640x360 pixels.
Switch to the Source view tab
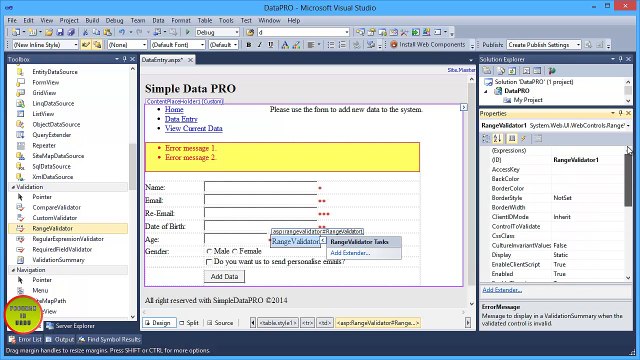(x=220, y=323)
